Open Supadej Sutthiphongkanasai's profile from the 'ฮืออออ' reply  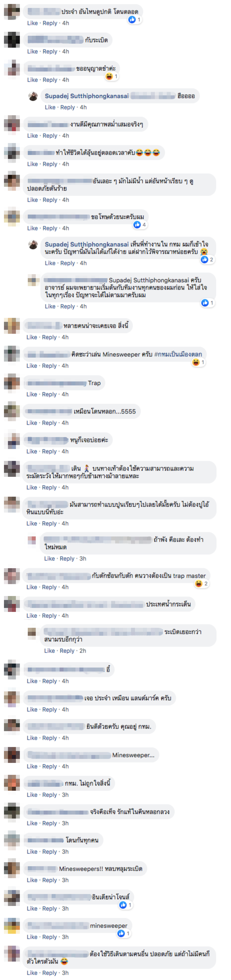(87, 96)
